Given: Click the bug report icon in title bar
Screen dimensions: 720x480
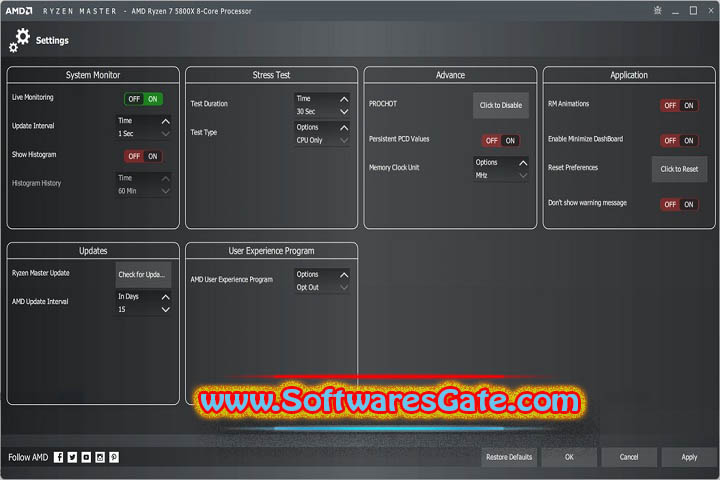Looking at the screenshot, I should click(658, 11).
